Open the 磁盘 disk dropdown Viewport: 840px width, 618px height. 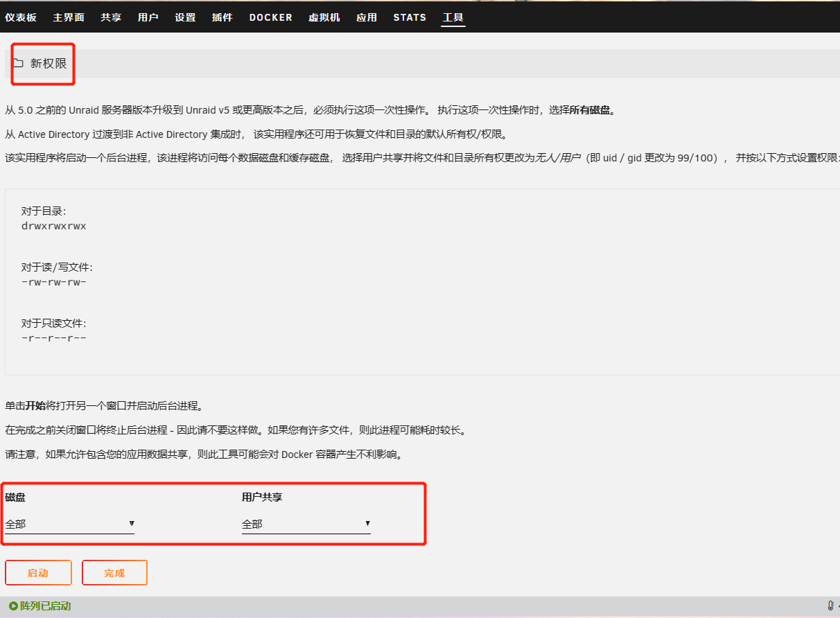tap(69, 524)
